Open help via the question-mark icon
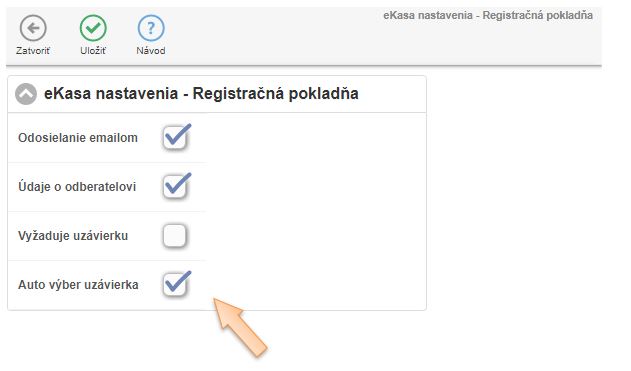Screen dimensions: 631x371 [151, 28]
